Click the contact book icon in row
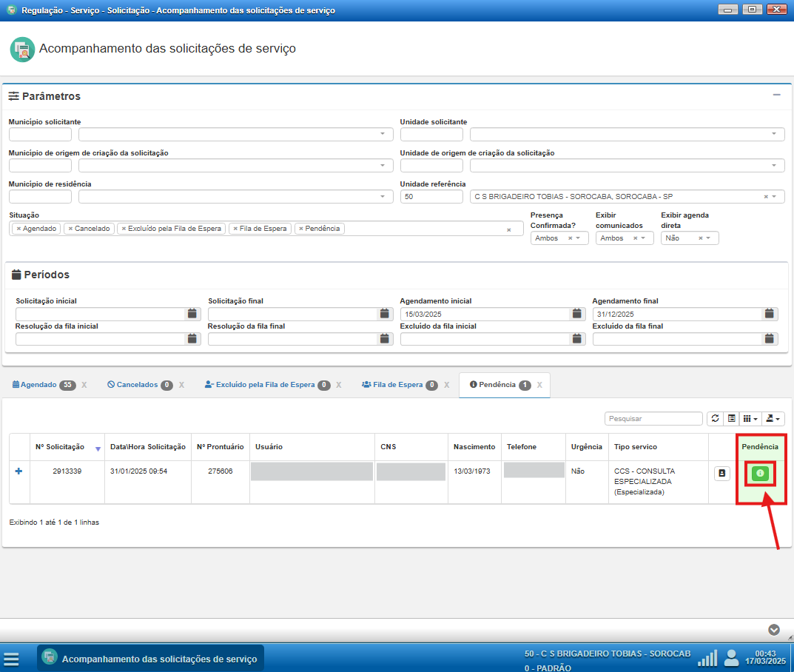This screenshot has height=672, width=794. (722, 473)
